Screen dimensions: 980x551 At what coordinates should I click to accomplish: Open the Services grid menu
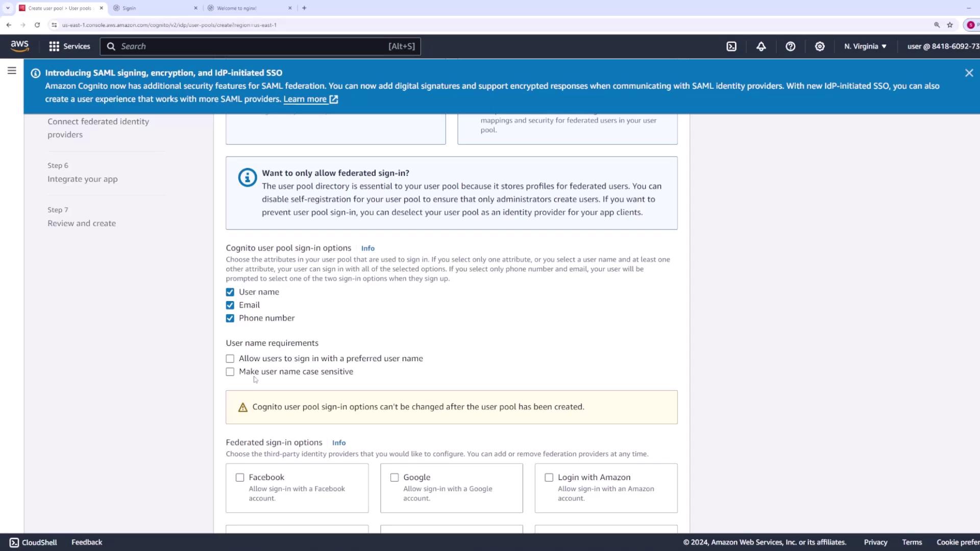point(69,46)
